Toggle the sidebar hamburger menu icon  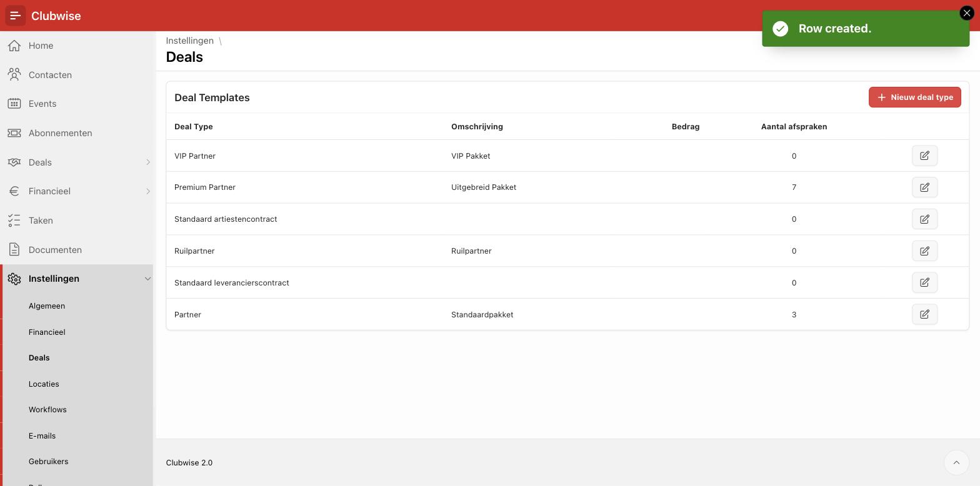click(16, 16)
